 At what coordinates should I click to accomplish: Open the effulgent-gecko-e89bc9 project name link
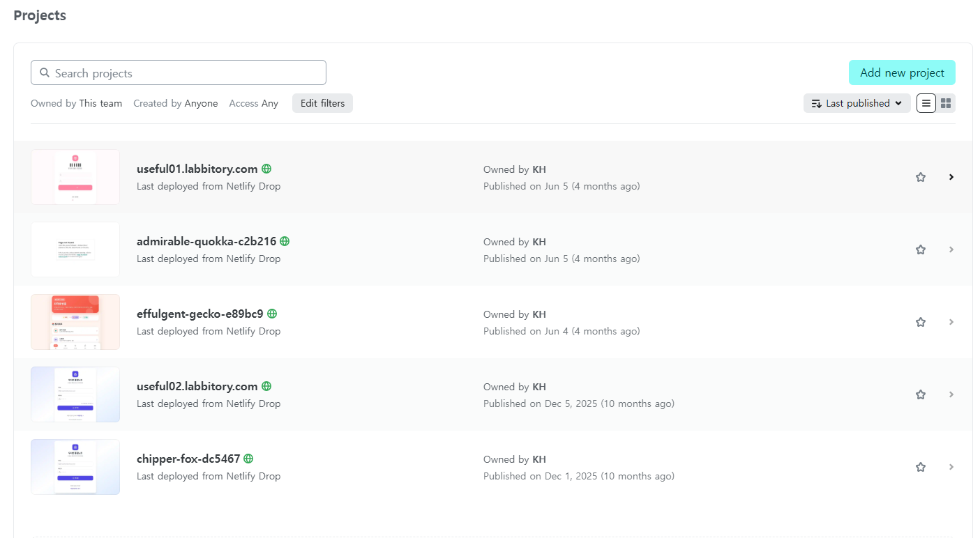[x=200, y=314]
